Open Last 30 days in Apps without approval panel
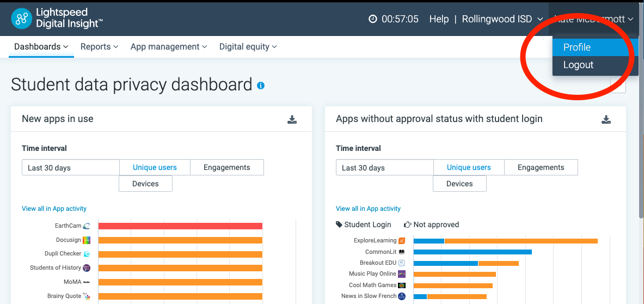644x304 pixels. coord(385,168)
